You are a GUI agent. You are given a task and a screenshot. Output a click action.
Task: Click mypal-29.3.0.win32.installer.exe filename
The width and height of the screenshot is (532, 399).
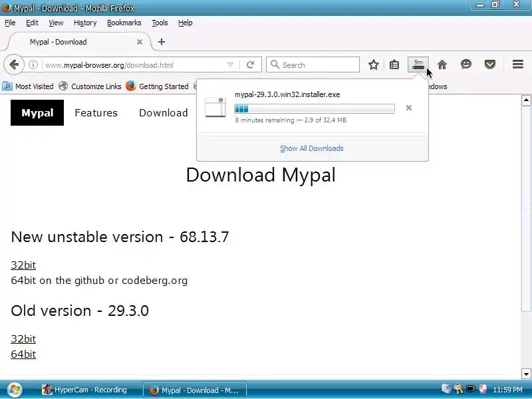[x=287, y=94]
